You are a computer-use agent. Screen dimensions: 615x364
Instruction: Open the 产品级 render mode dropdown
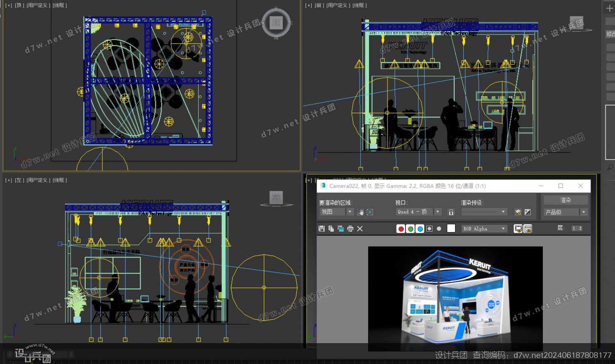(565, 212)
